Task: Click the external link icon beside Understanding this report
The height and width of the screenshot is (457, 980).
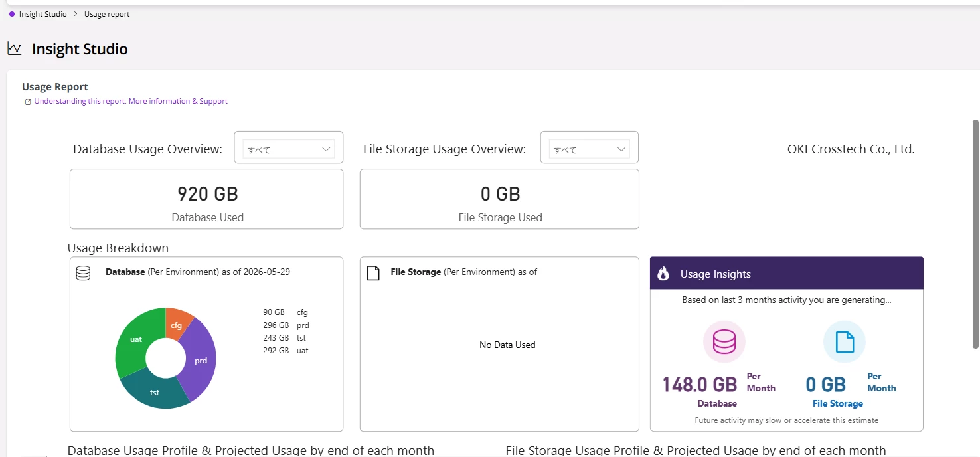Action: pyautogui.click(x=28, y=102)
